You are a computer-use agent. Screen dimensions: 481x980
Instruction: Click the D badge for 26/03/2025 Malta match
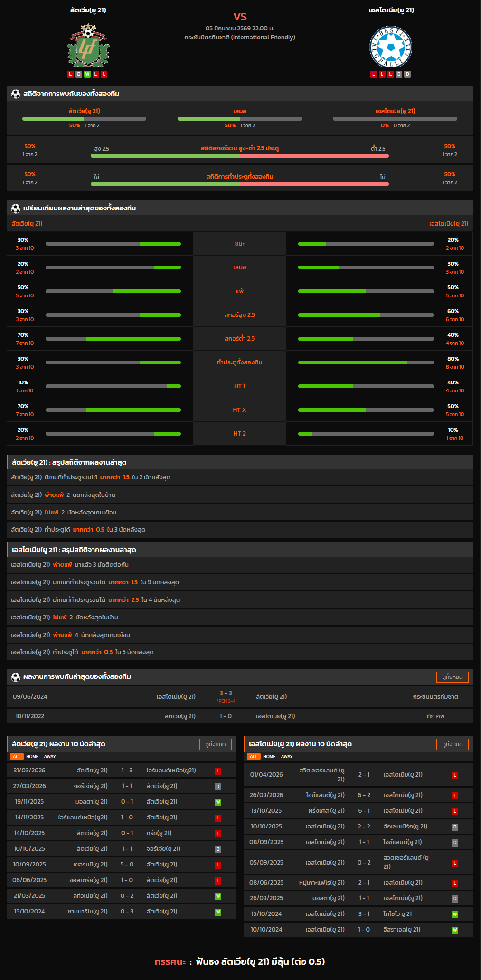point(455,899)
